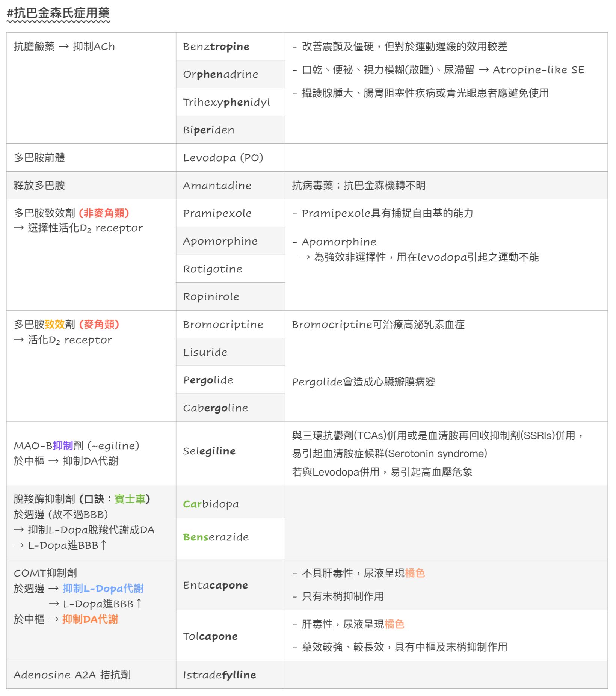
Task: Click the Orphenadrine table cell
Action: (220, 74)
